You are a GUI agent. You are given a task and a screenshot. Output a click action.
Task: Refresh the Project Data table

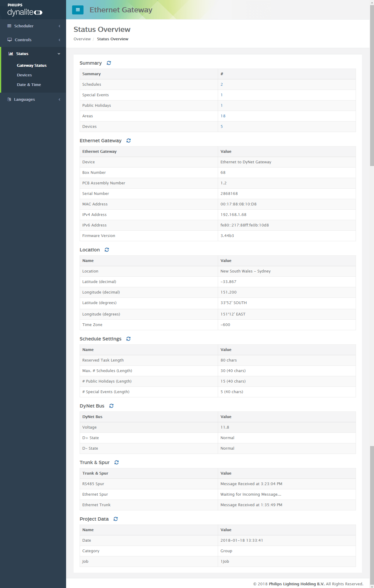pyautogui.click(x=115, y=519)
